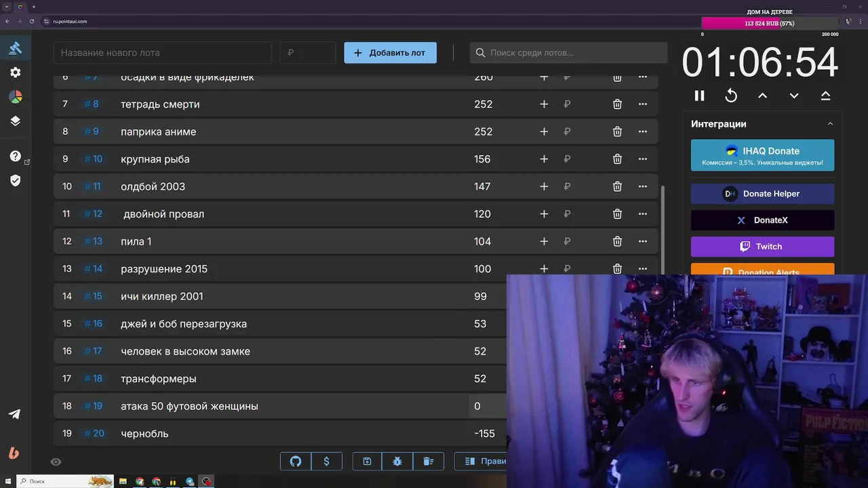Focus the new lot ruble amount field
Viewport: 868px width, 488px height.
coord(308,53)
